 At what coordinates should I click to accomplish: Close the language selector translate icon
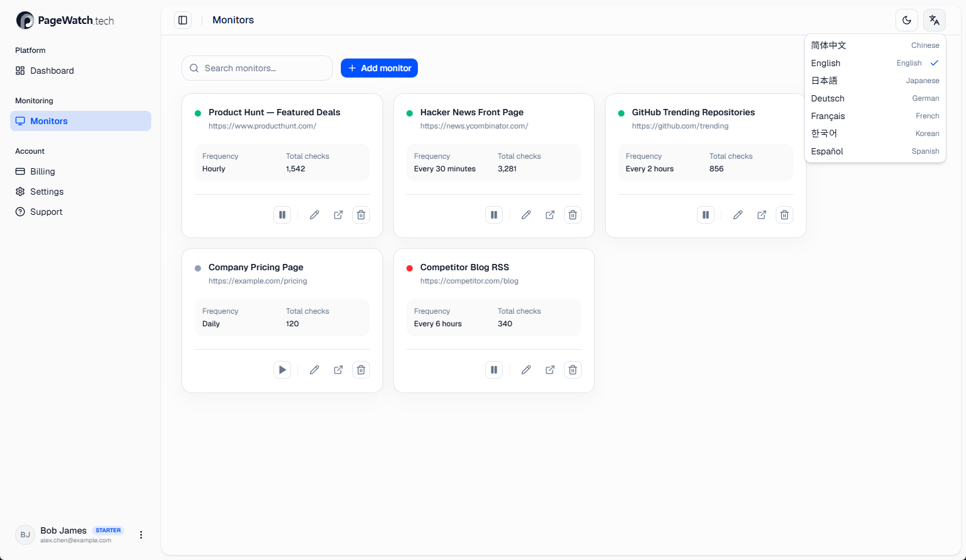[934, 20]
